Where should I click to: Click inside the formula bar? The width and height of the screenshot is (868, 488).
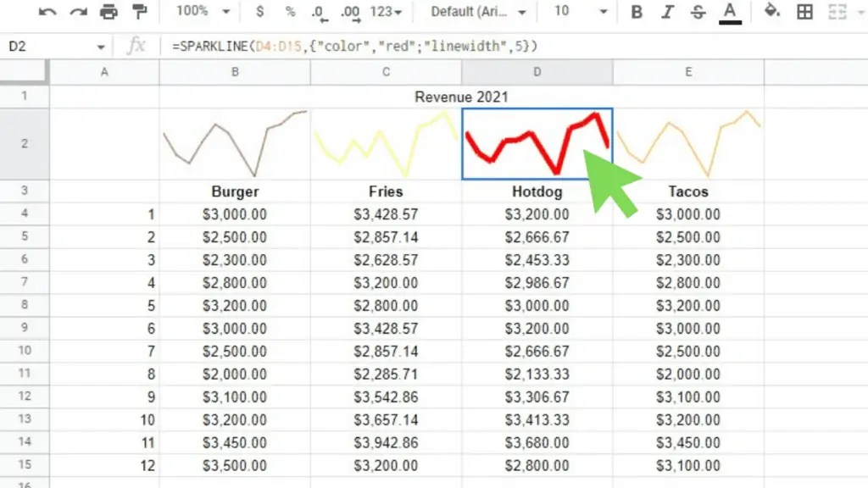point(339,47)
